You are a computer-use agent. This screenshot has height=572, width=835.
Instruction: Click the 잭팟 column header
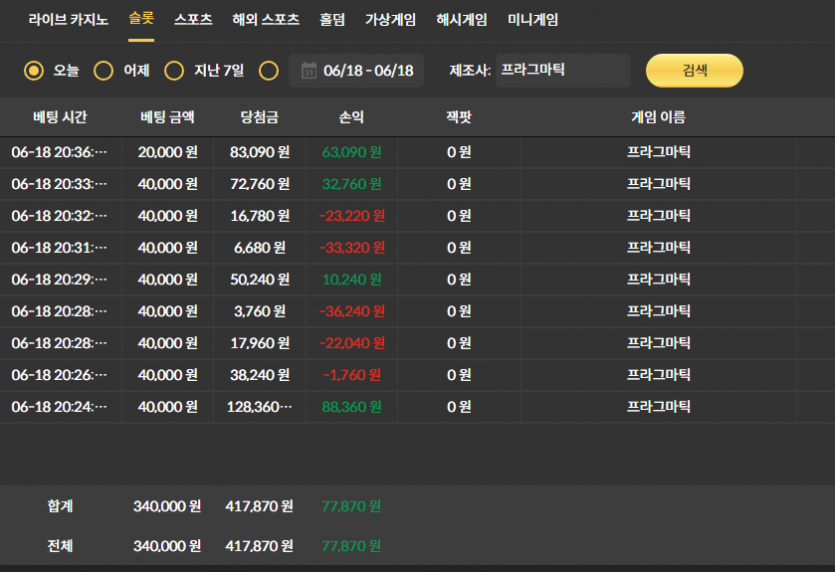click(x=459, y=117)
